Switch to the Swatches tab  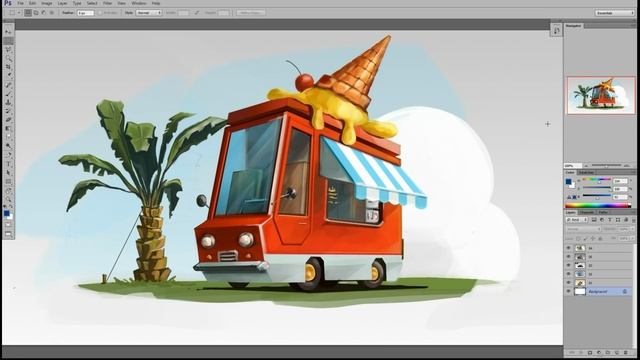tap(587, 172)
